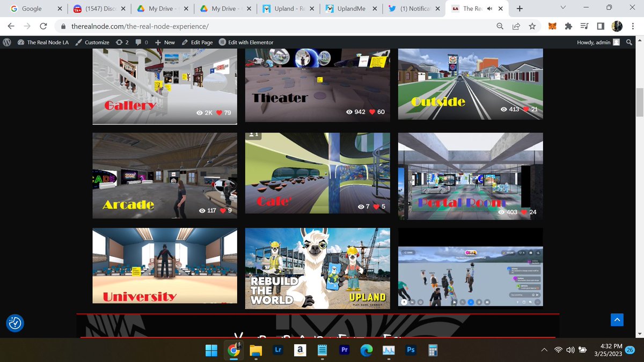Open the Chrome profile avatar

617,26
